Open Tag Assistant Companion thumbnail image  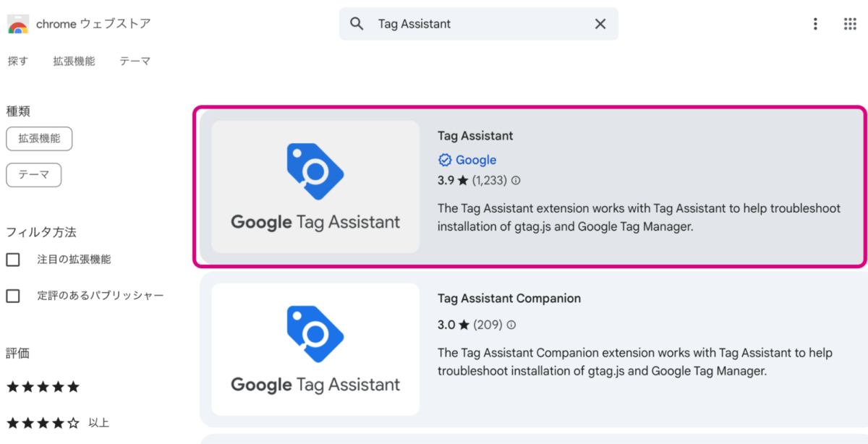(x=315, y=349)
